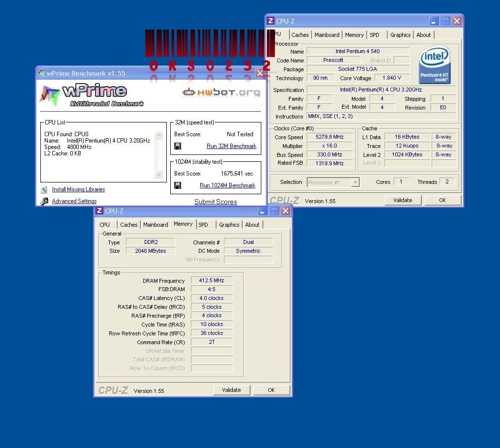
Task: Click the Advanced Settings wrench icon
Action: tap(44, 201)
